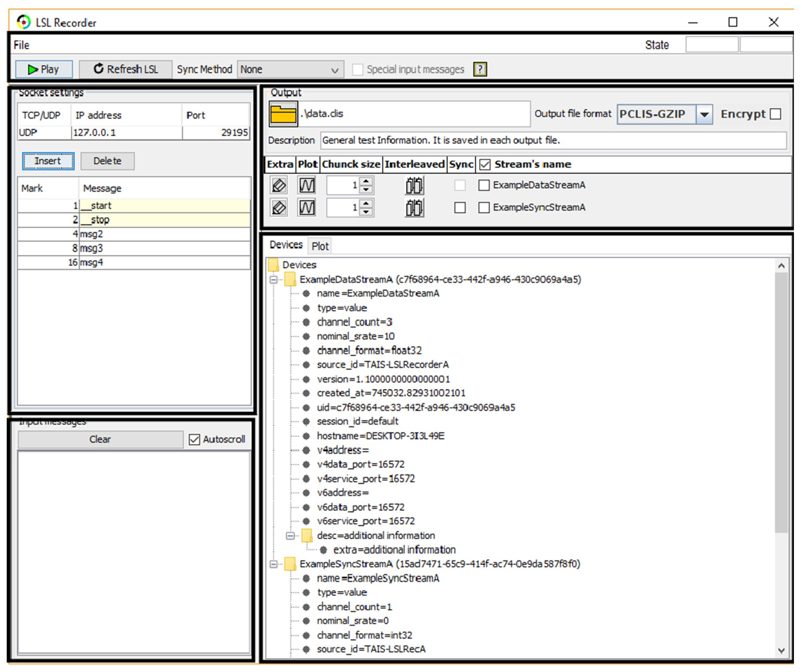This screenshot has height=672, width=802.
Task: Open the File menu
Action: (x=21, y=45)
